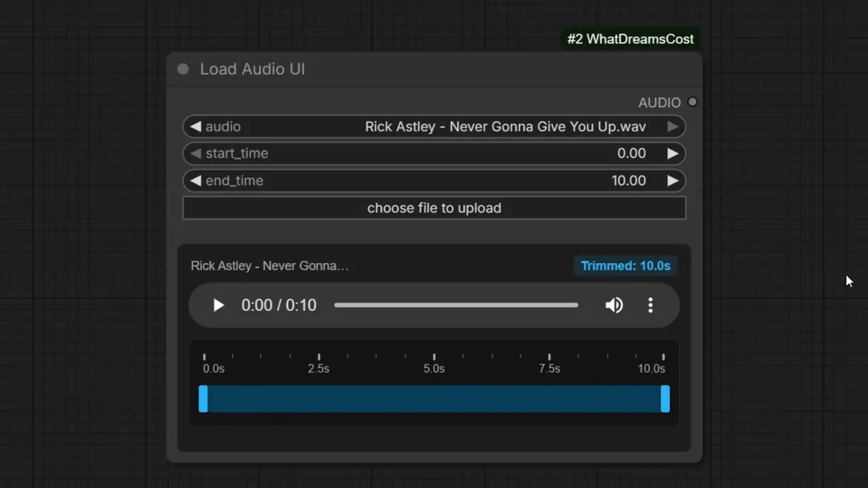Click the 2.5s ruler label
Screen dimensions: 868x488
pyautogui.click(x=319, y=369)
